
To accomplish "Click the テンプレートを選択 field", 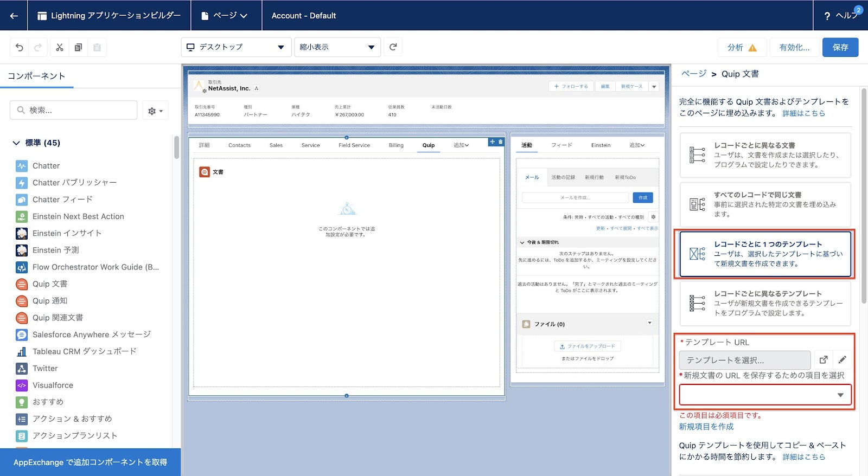I will tap(745, 360).
